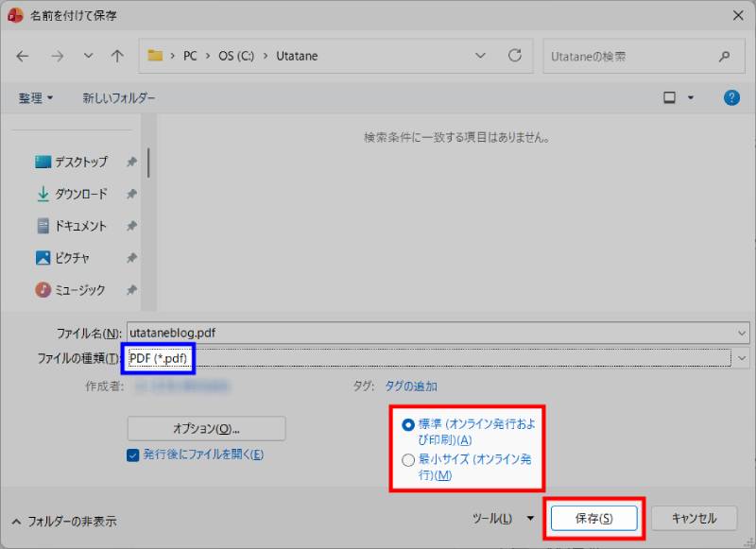This screenshot has height=549, width=756.
Task: Expand the ファイル名 dropdown arrow
Action: tap(740, 332)
